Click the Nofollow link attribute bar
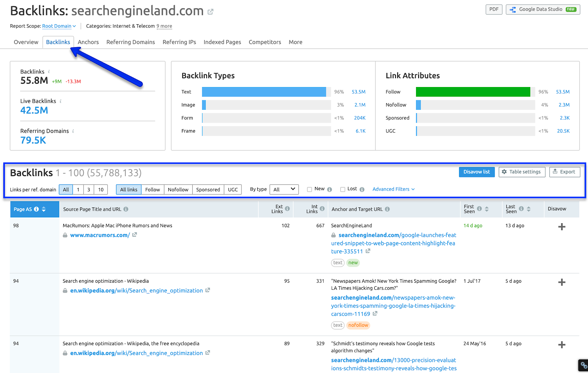The height and width of the screenshot is (373, 588). coord(418,105)
